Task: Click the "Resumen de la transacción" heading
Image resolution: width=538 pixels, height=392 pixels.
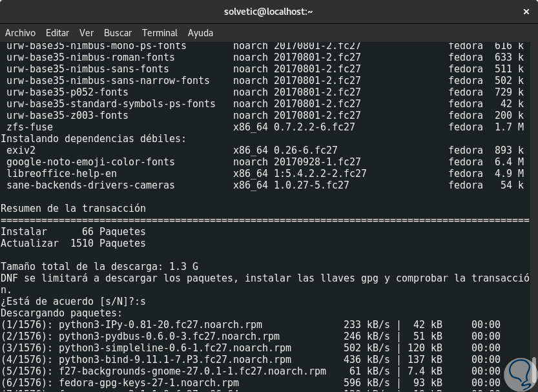Action: 73,209
